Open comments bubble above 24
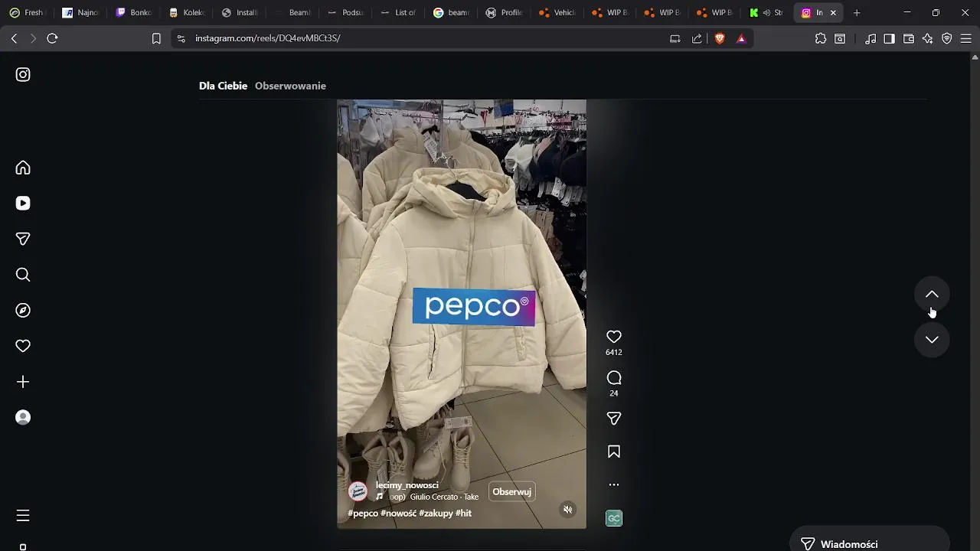This screenshot has width=980, height=551. click(x=613, y=378)
